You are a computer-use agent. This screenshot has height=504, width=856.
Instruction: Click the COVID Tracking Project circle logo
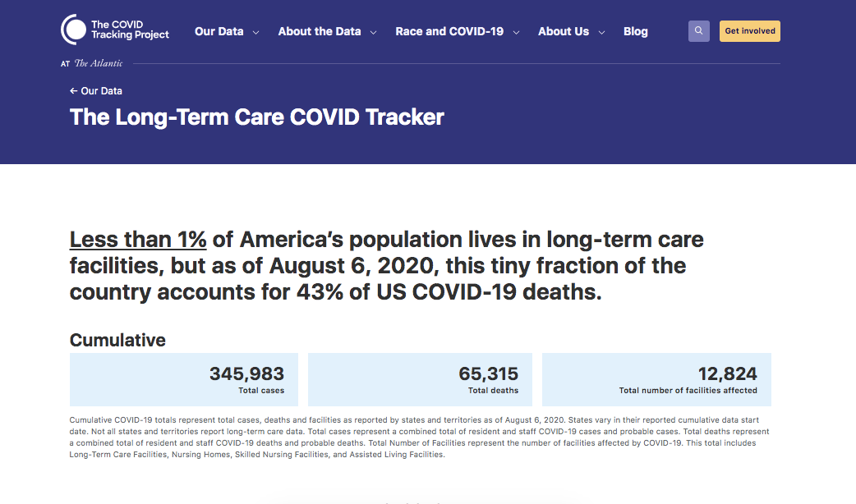tap(73, 30)
